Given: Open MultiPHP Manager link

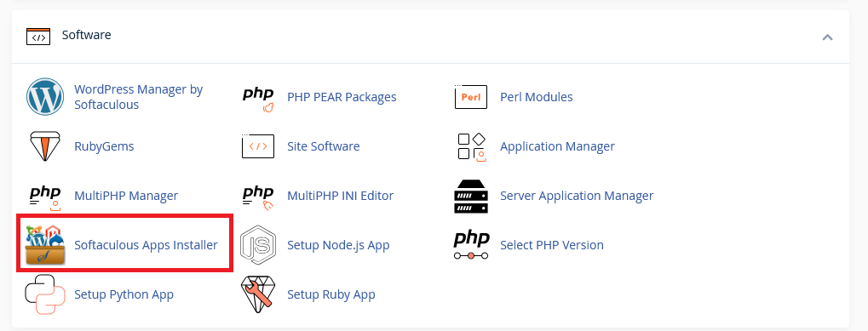Looking at the screenshot, I should [x=126, y=196].
